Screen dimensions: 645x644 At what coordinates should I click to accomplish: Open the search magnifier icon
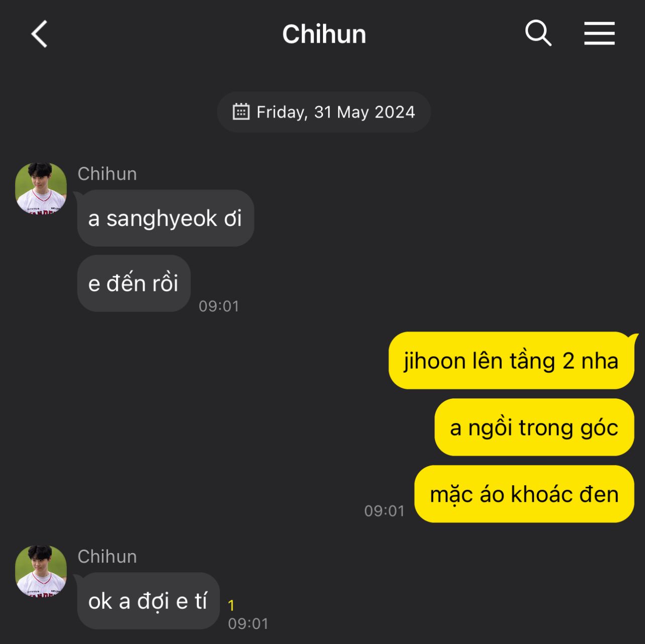click(x=538, y=34)
